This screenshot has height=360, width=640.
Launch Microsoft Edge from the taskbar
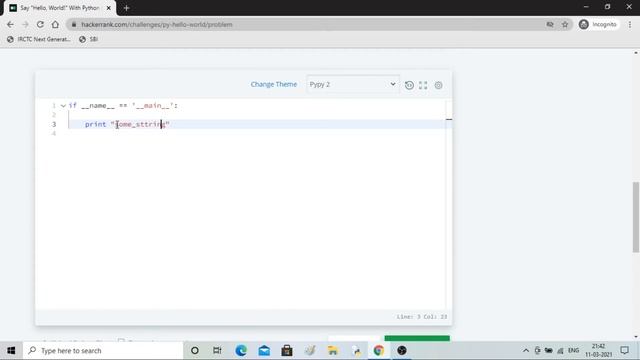241,351
